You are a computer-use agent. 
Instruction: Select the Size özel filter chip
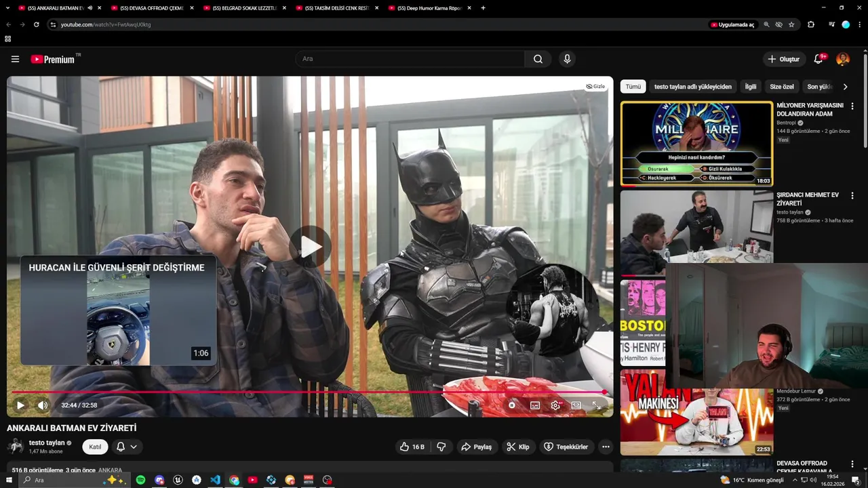pyautogui.click(x=782, y=87)
